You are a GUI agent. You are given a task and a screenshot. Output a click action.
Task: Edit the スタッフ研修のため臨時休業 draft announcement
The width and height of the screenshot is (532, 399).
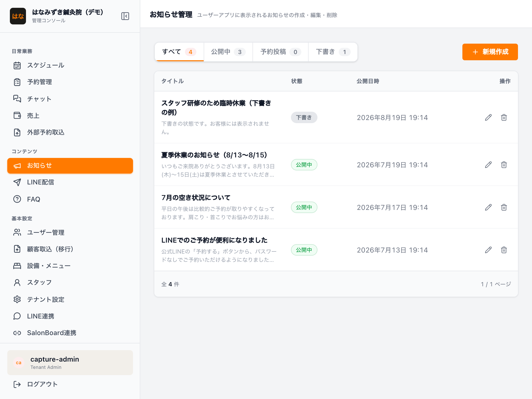pos(488,117)
